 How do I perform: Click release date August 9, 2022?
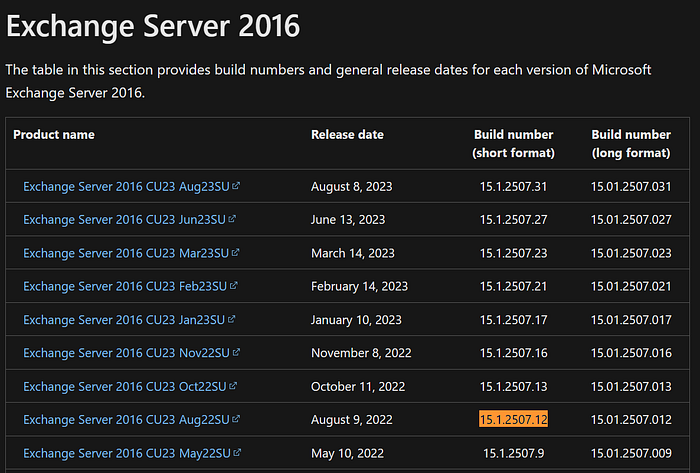pyautogui.click(x=352, y=419)
